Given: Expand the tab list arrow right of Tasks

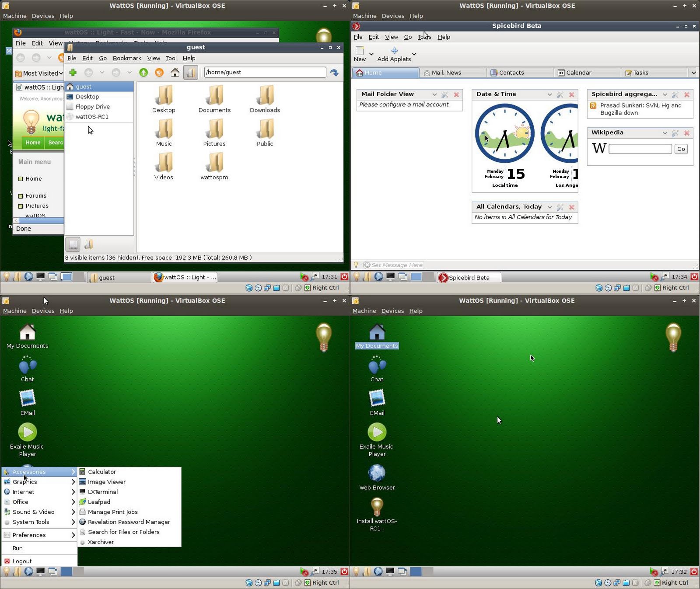Looking at the screenshot, I should click(694, 73).
